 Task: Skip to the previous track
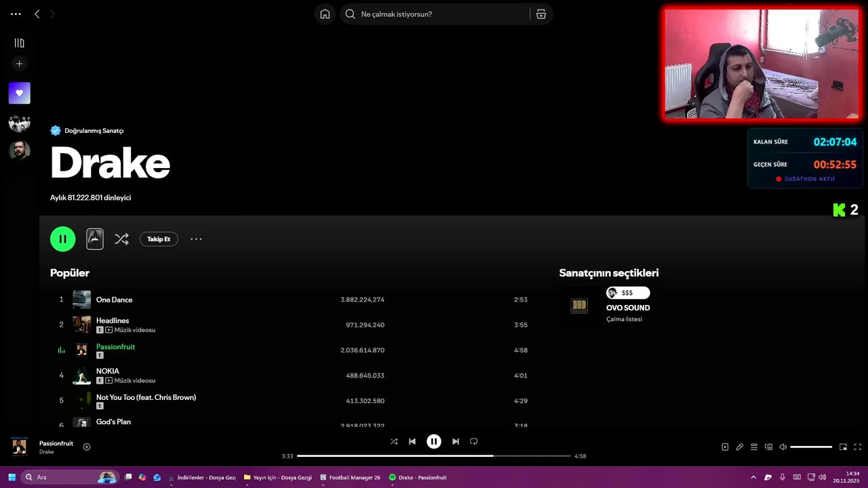click(x=412, y=441)
